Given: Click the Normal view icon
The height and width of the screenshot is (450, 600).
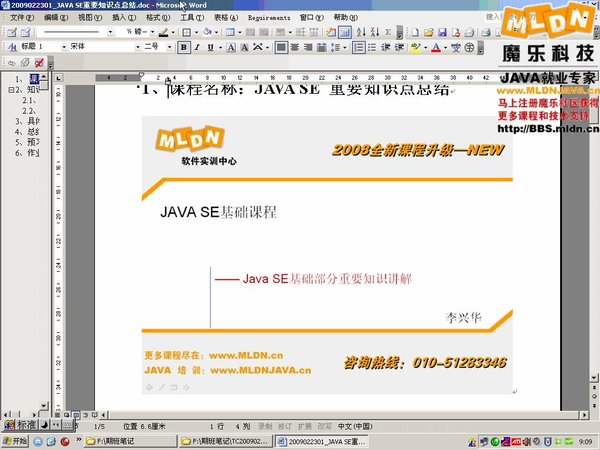Looking at the screenshot, I should coord(57,414).
